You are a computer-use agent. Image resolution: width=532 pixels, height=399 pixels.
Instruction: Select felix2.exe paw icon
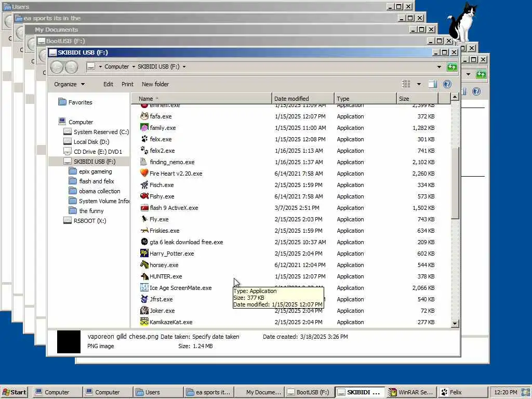point(144,151)
